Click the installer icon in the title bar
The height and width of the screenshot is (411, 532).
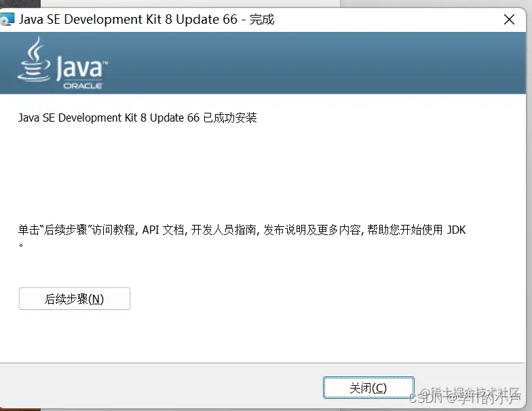(x=7, y=19)
